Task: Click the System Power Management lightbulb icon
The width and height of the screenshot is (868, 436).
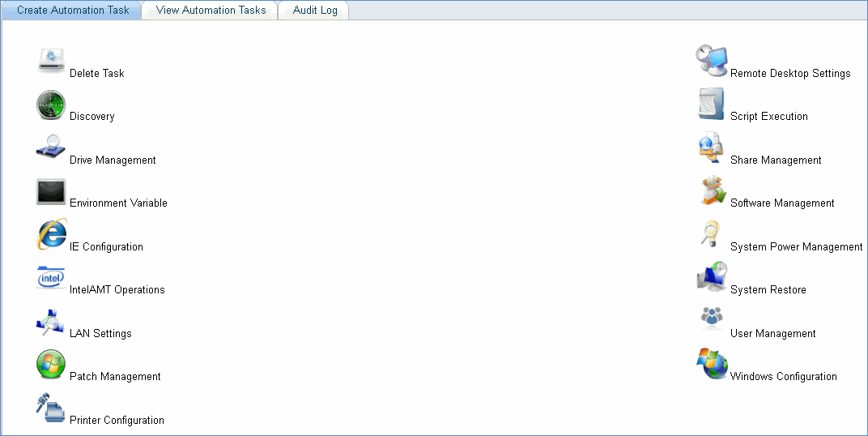Action: click(x=712, y=235)
